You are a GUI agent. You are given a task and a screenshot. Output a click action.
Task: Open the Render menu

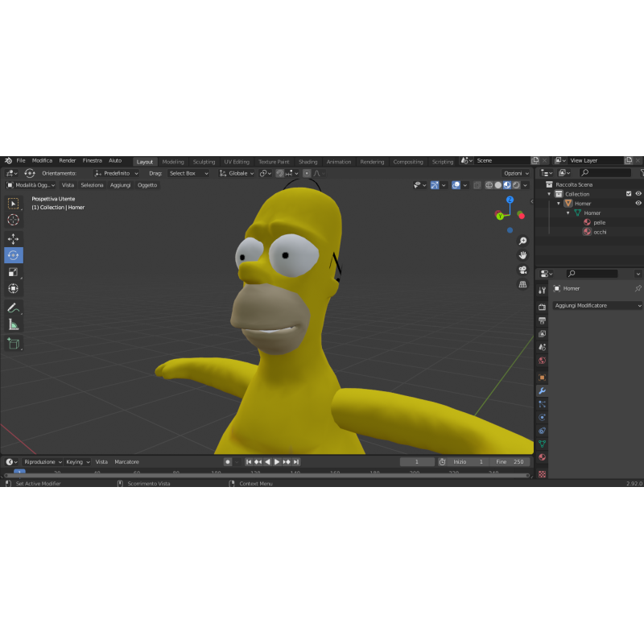tap(68, 160)
